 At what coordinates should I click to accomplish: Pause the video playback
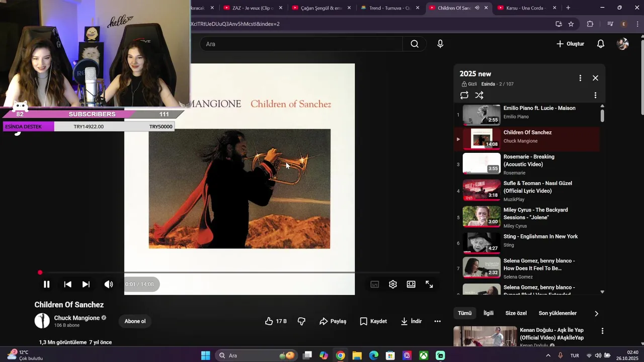[x=46, y=284]
